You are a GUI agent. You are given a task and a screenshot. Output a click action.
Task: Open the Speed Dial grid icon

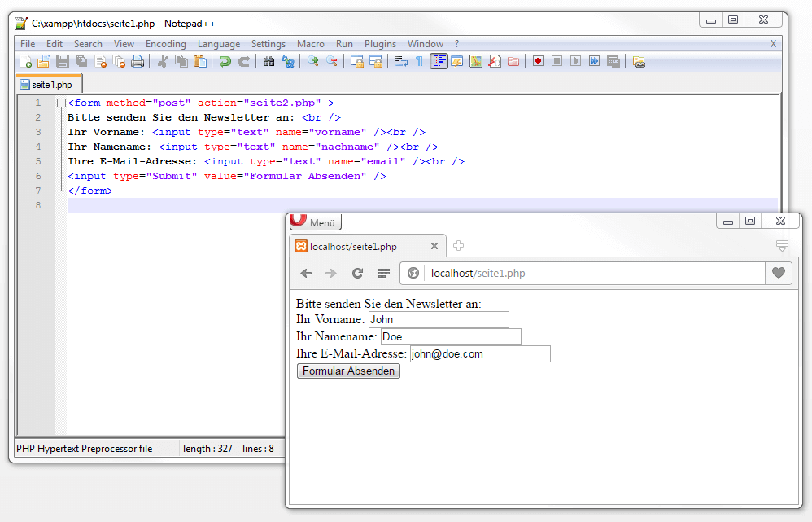384,273
